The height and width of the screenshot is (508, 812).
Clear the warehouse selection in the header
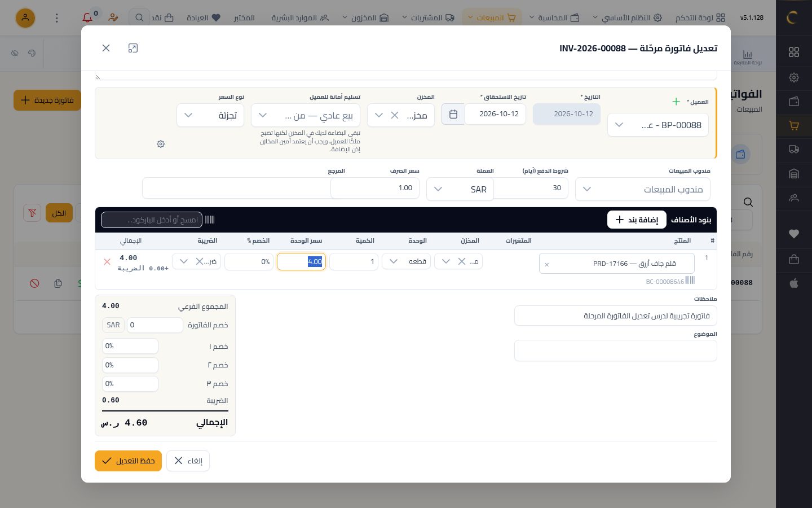click(395, 115)
